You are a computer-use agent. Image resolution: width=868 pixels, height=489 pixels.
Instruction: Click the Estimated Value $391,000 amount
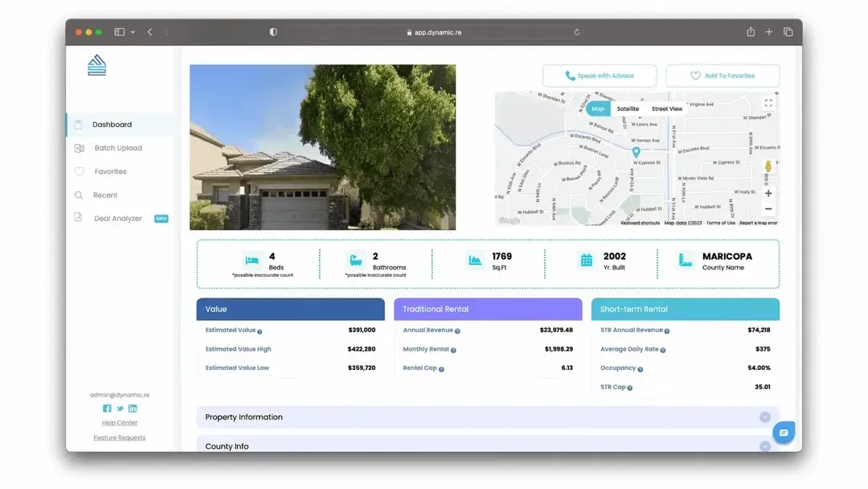pos(362,330)
